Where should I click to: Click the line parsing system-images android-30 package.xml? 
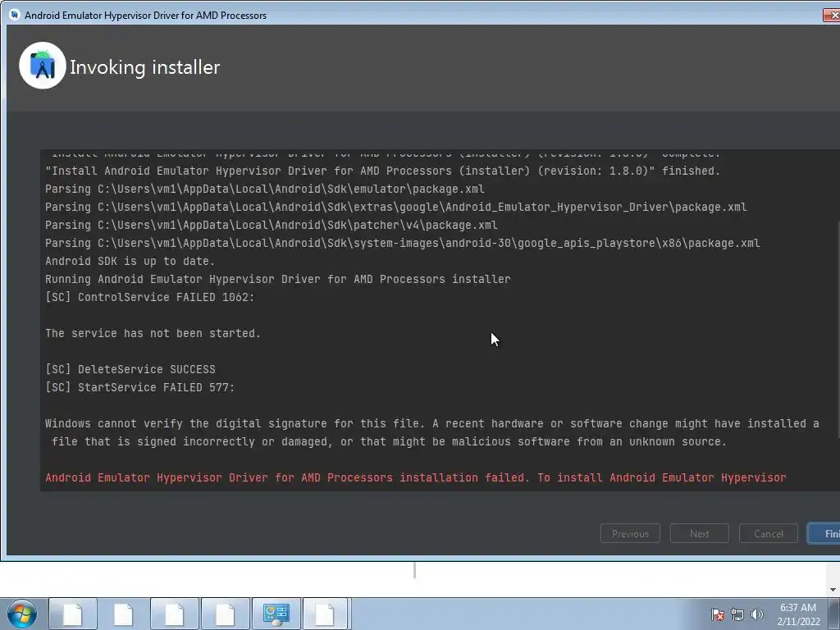(x=402, y=243)
